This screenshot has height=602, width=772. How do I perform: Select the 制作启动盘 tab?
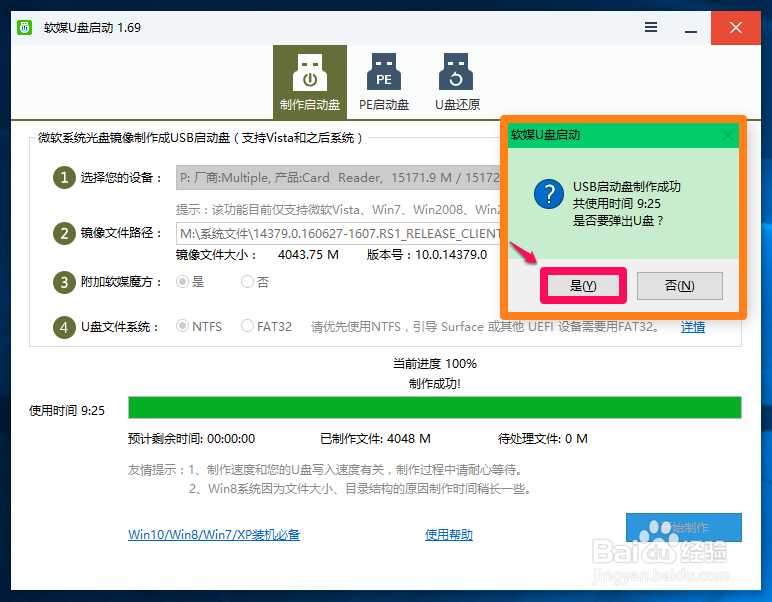coord(310,82)
